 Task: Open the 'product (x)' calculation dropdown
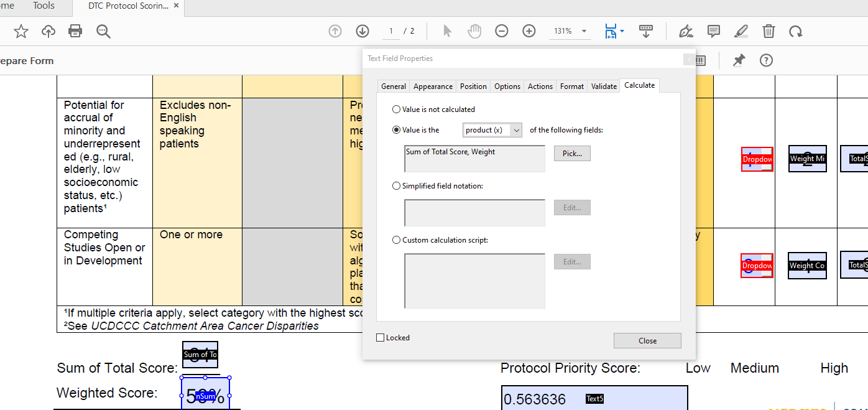tap(492, 129)
